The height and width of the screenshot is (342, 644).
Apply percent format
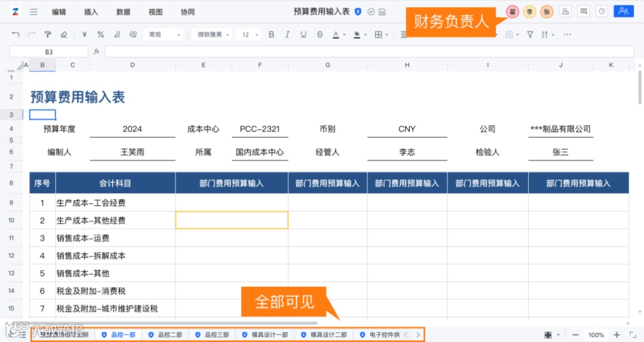100,35
